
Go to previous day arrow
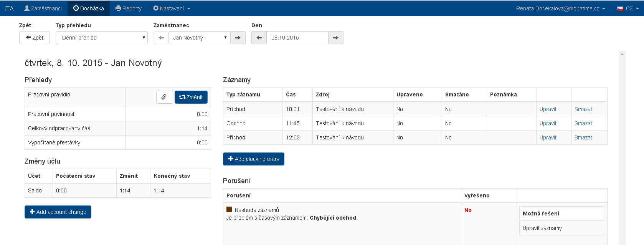pos(259,38)
